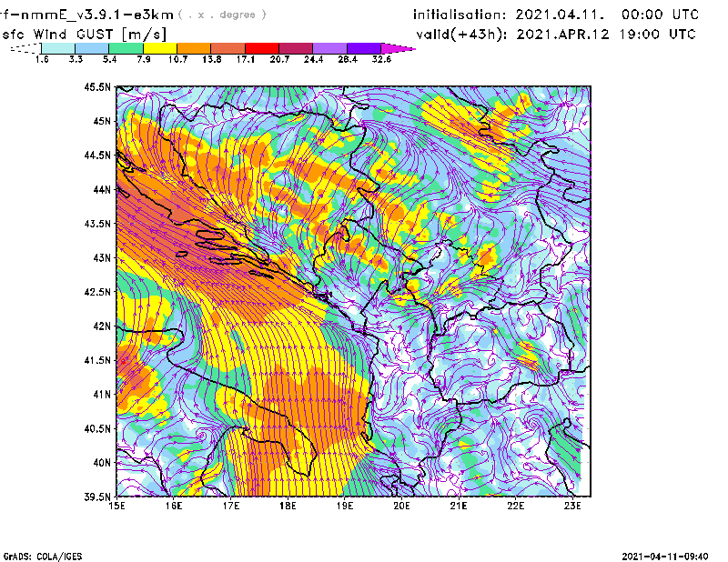Click the legend value 28.4

click(348, 59)
